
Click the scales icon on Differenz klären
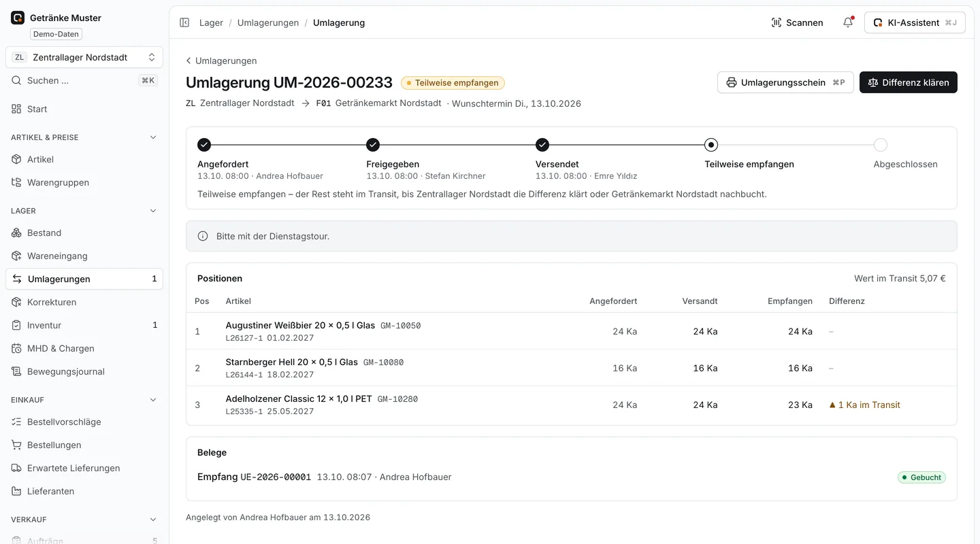tap(873, 82)
